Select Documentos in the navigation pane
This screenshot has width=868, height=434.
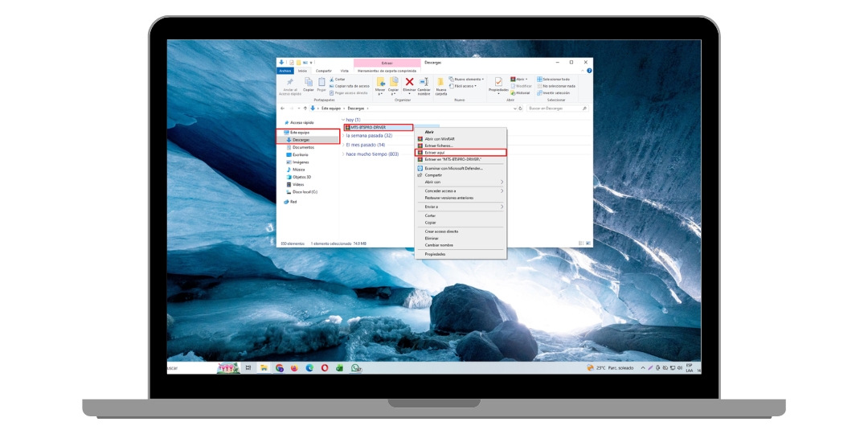point(303,147)
